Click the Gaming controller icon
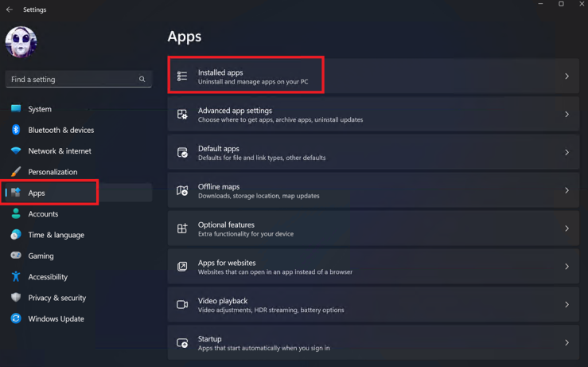 pyautogui.click(x=16, y=256)
